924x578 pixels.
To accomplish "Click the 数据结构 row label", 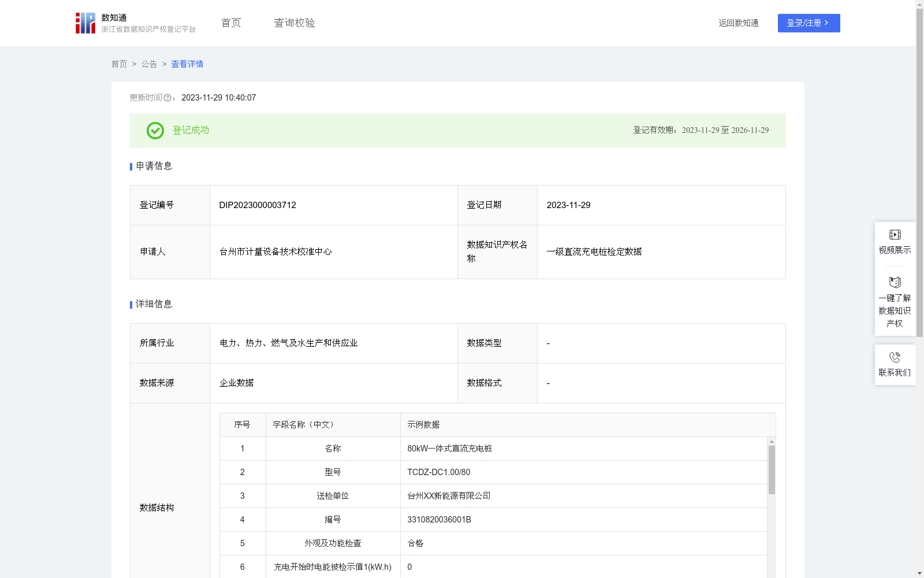I will (157, 508).
